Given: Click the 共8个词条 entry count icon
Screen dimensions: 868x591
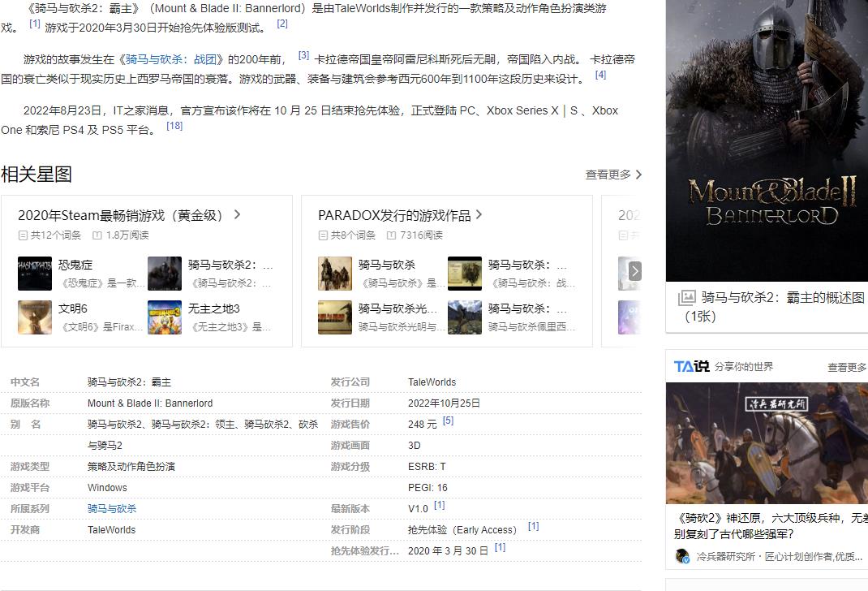Looking at the screenshot, I should coord(323,235).
